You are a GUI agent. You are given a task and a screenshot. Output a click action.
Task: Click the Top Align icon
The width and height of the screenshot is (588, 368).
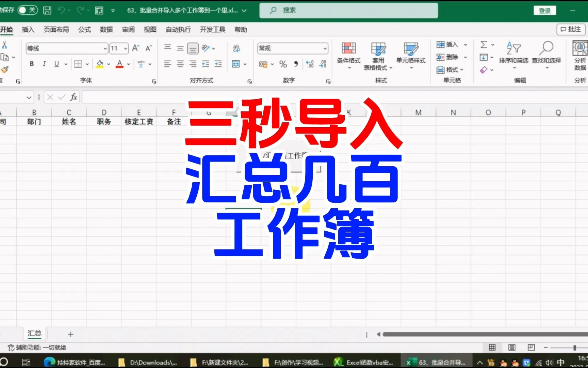[x=168, y=48]
